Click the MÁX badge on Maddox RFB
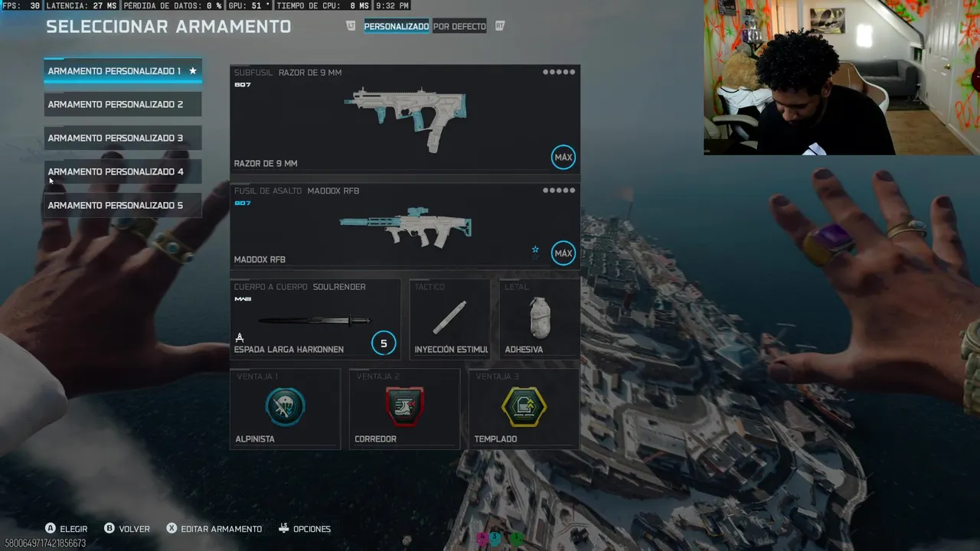The image size is (980, 551). pyautogui.click(x=563, y=253)
